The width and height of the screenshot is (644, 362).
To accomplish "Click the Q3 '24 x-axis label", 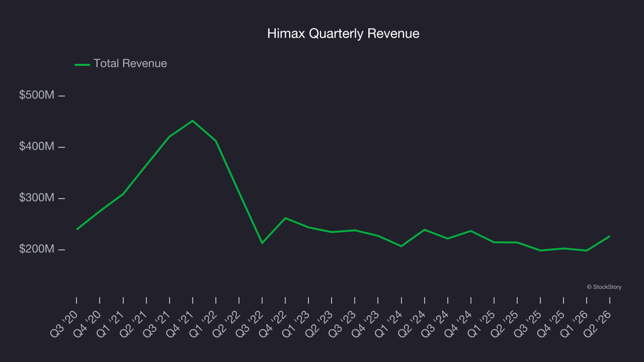I will coord(436,323).
